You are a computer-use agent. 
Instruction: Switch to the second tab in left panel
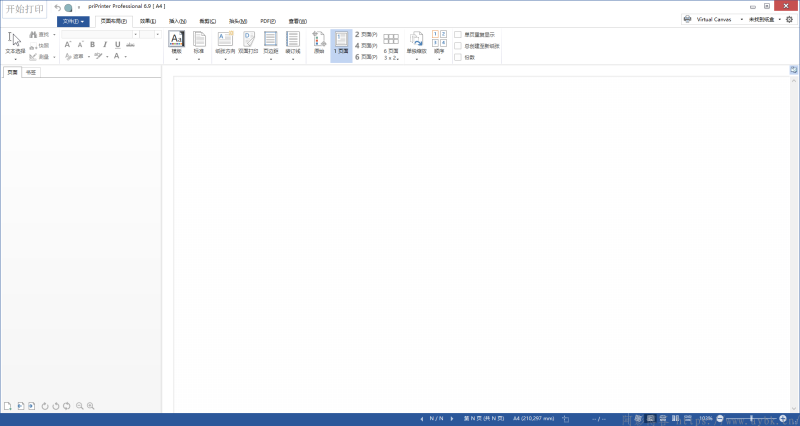(x=31, y=72)
